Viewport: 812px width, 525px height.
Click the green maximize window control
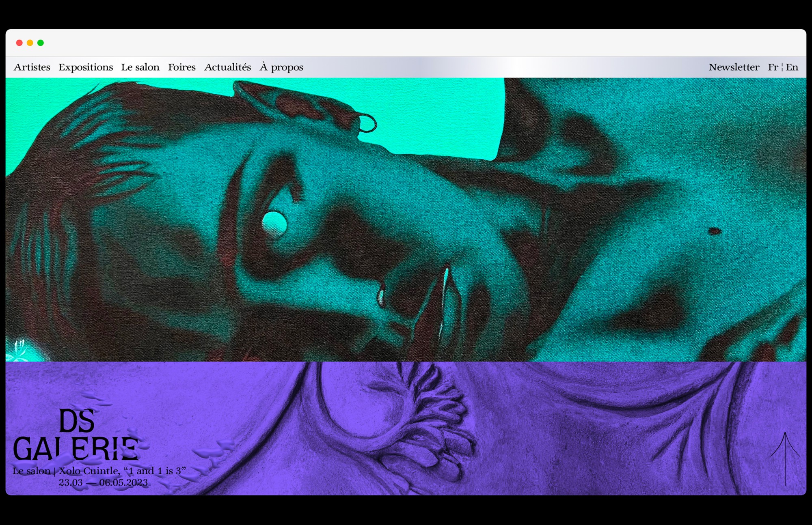pos(40,42)
